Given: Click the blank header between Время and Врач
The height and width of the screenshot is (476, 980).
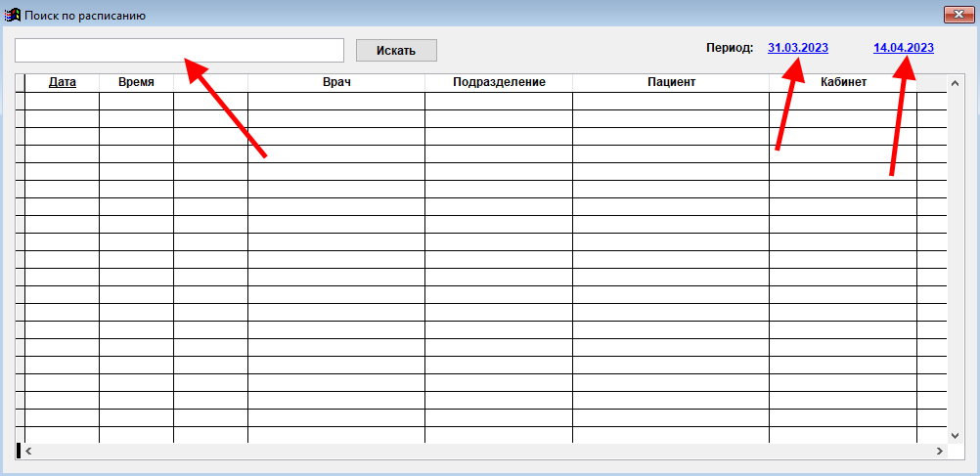Looking at the screenshot, I should [210, 82].
